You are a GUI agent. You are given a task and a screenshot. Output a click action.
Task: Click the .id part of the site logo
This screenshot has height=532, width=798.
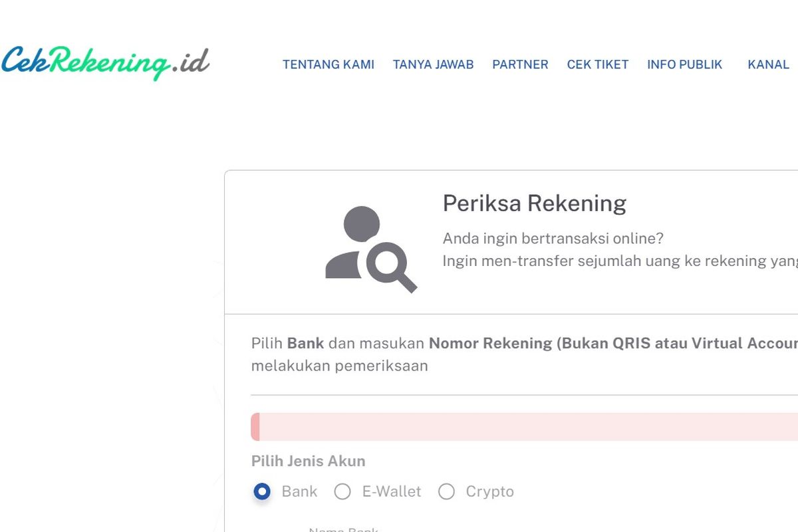(190, 63)
